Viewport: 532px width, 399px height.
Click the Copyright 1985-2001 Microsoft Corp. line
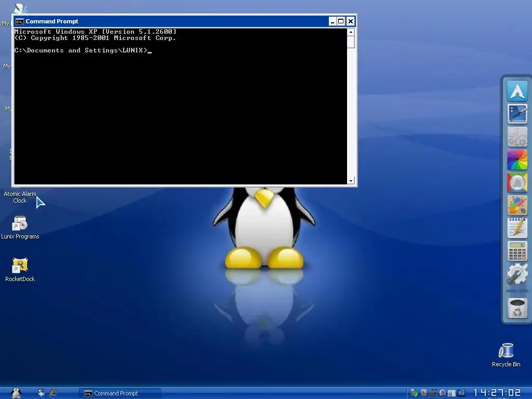[x=96, y=38]
